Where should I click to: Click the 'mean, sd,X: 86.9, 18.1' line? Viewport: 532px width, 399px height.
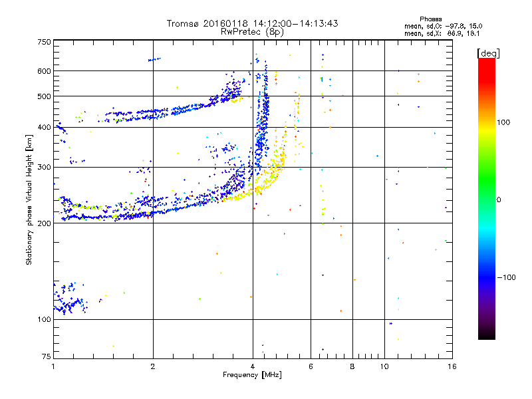tap(442, 34)
